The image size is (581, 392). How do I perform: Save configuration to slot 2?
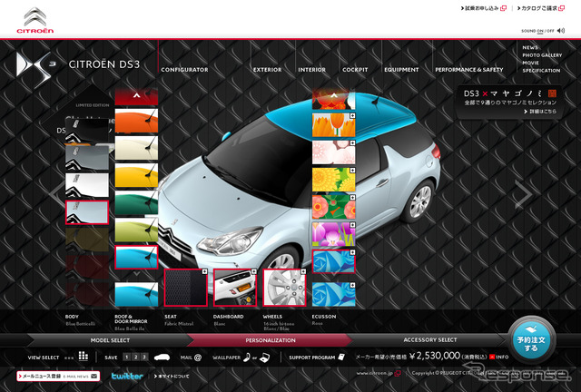pyautogui.click(x=135, y=358)
